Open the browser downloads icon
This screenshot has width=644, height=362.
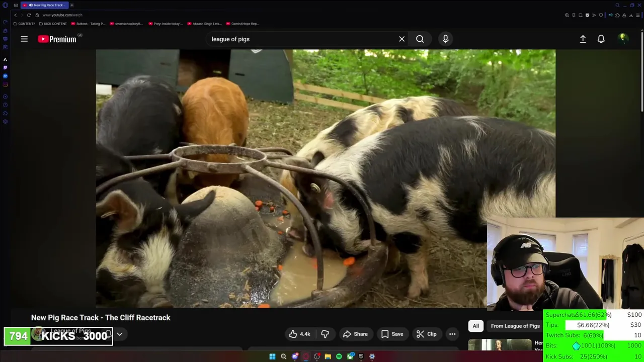pos(631,15)
